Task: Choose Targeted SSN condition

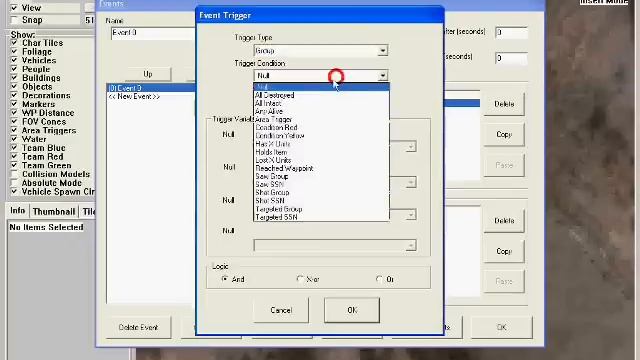Action: click(x=322, y=217)
